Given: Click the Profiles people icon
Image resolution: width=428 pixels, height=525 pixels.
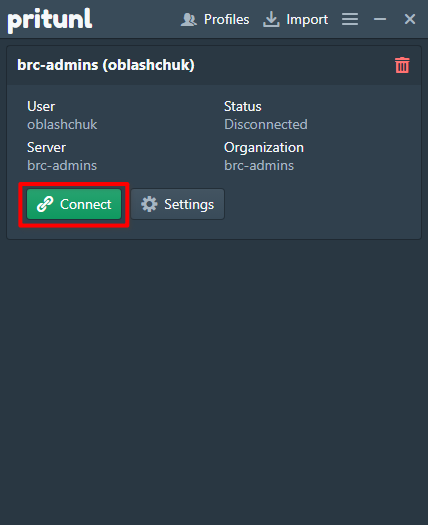Looking at the screenshot, I should click(x=189, y=19).
